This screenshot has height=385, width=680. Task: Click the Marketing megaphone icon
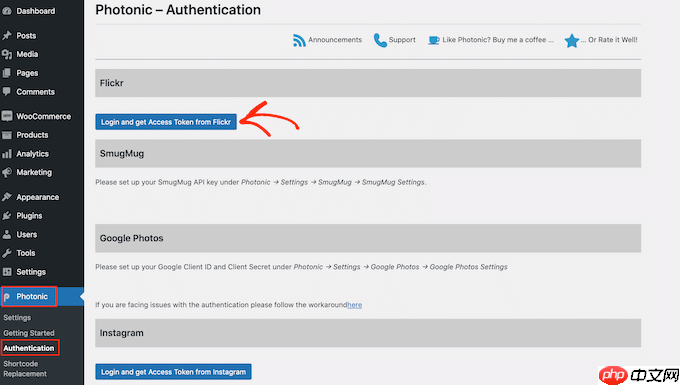tap(7, 173)
